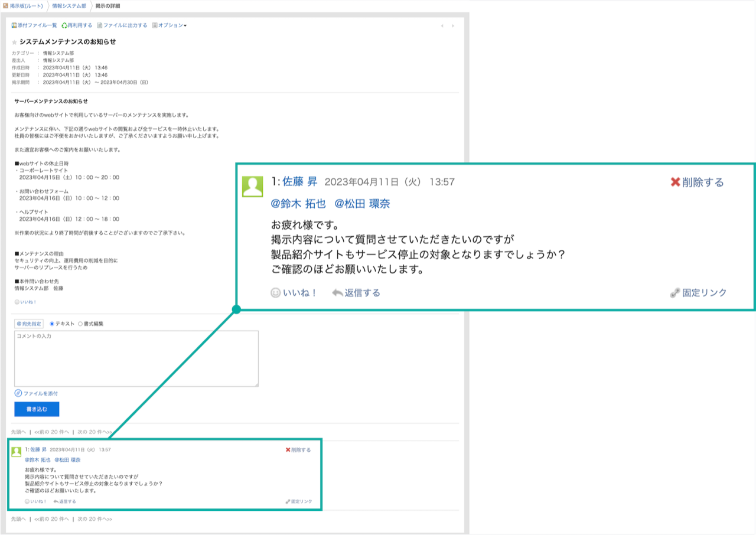Open 掲示板(ルート) breadcrumb link
Screen dimensions: 756x535
pos(26,5)
